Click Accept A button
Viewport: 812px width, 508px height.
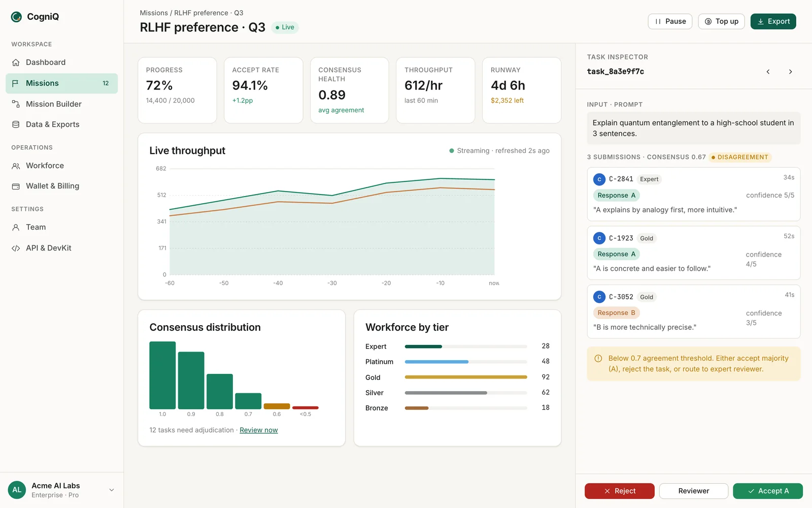pos(768,491)
